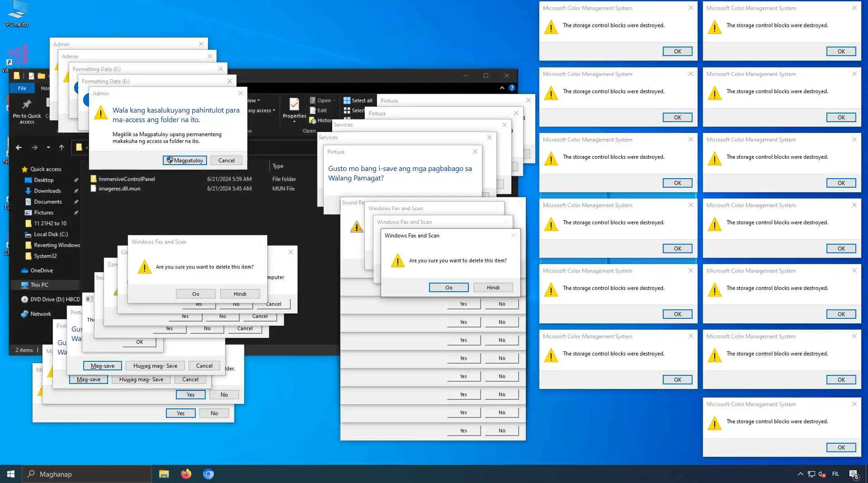This screenshot has height=483, width=868.
Task: Select Network in the navigation pane
Action: pos(41,314)
